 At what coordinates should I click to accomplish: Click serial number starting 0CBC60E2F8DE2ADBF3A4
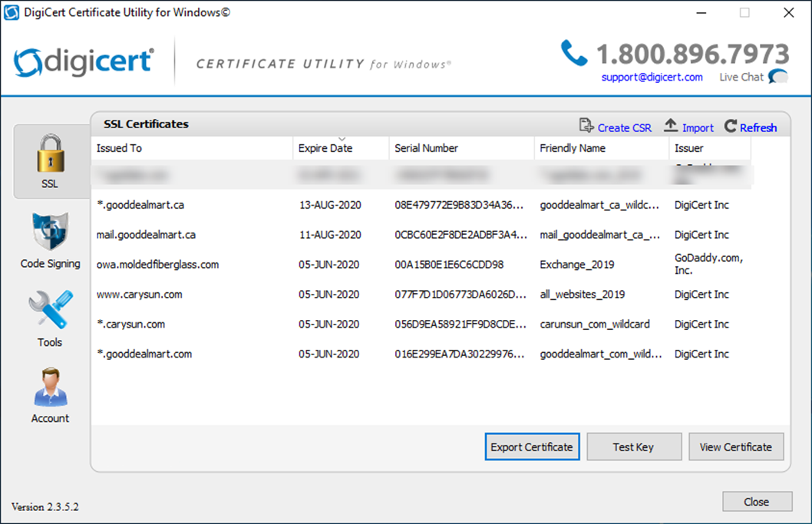(x=461, y=235)
